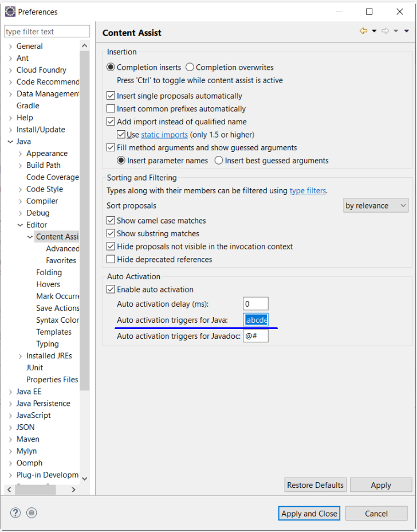The image size is (417, 532).
Task: Open the 'by relevance' sort proposals dropdown
Action: coord(375,205)
